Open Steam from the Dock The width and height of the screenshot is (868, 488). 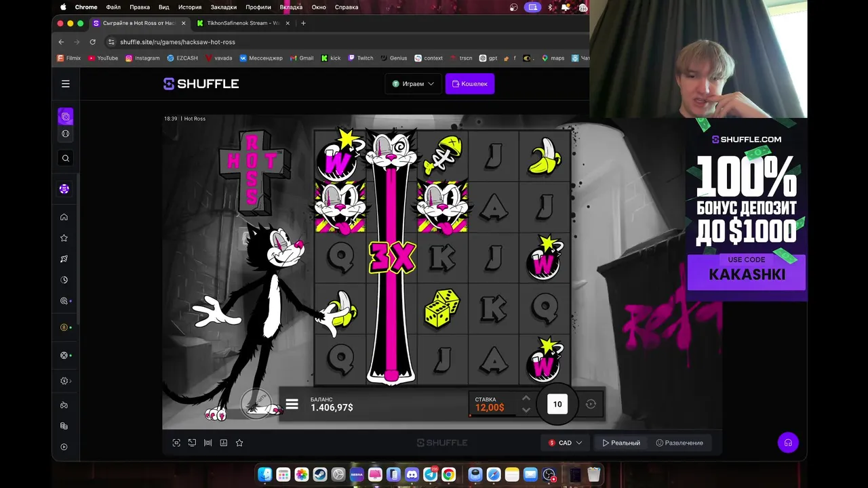click(x=320, y=474)
